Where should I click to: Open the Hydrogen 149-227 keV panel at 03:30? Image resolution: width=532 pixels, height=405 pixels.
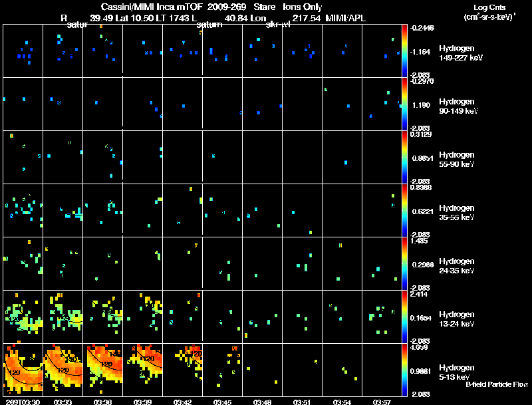23,51
